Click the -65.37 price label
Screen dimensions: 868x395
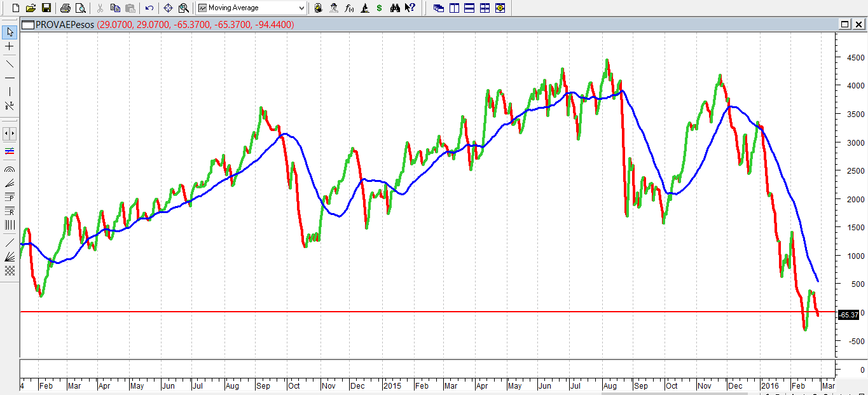tap(849, 315)
